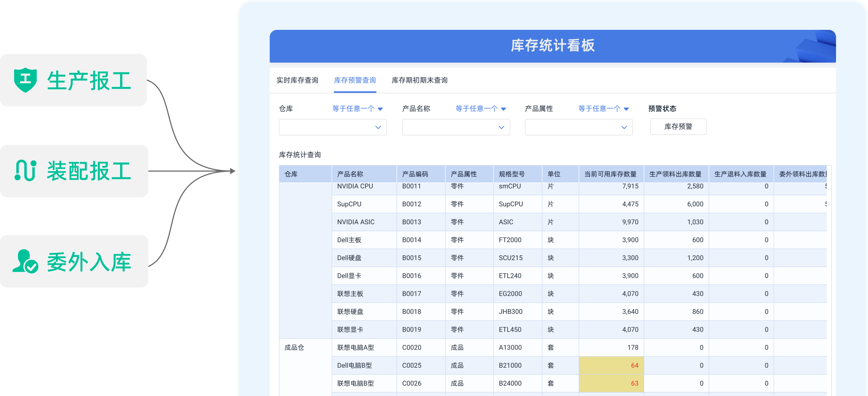Click chevron in 产品属性 dropdown box
Viewport: 868px width, 396px height.
(x=624, y=127)
